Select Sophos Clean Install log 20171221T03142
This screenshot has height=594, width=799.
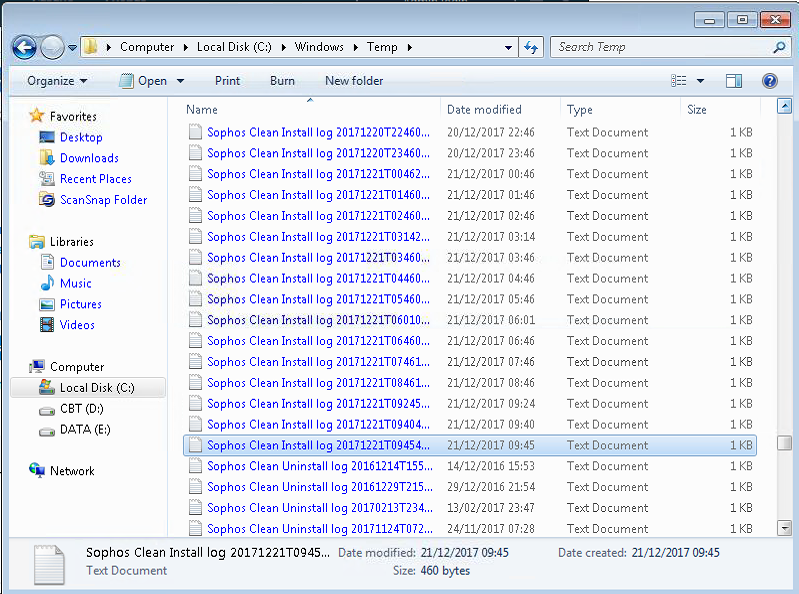pyautogui.click(x=318, y=236)
